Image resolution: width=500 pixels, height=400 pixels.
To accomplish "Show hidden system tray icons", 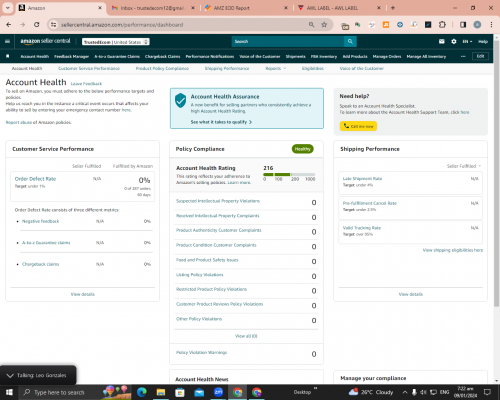I will tap(405, 392).
